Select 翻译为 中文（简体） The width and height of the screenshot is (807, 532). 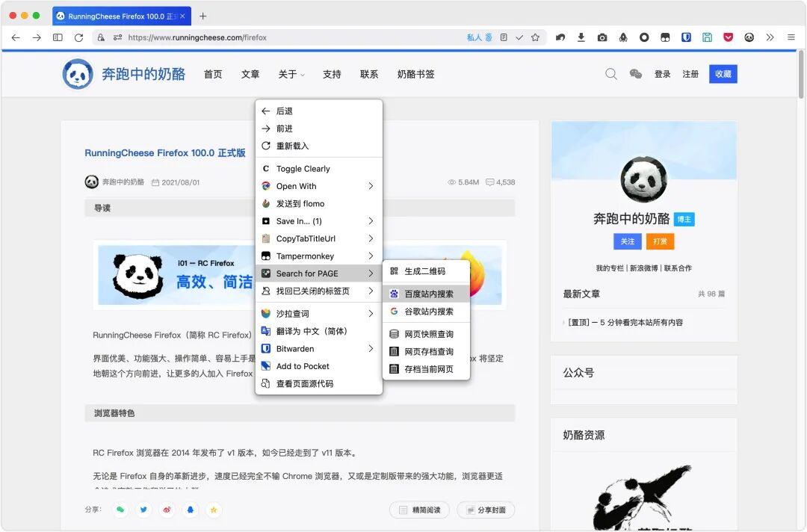(318, 331)
